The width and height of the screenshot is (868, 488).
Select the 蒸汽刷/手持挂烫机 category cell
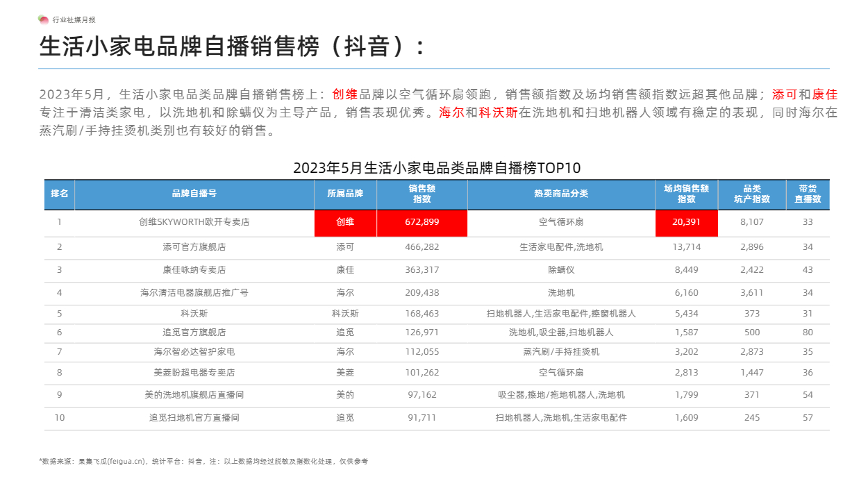(561, 353)
